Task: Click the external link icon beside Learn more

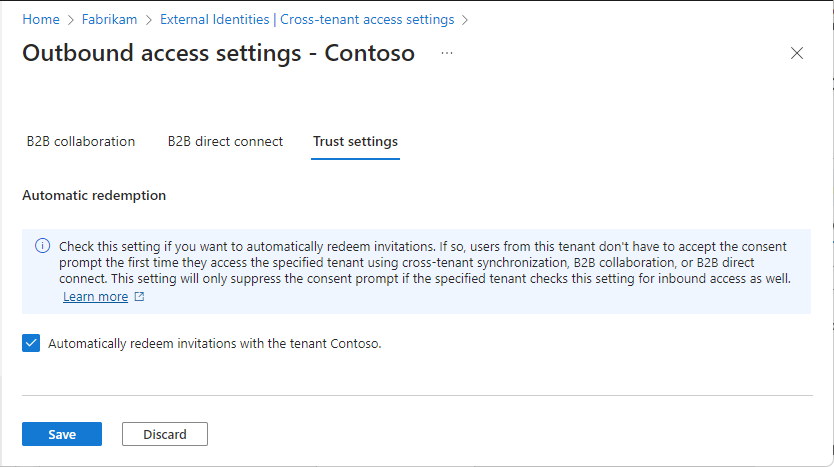Action: (139, 297)
